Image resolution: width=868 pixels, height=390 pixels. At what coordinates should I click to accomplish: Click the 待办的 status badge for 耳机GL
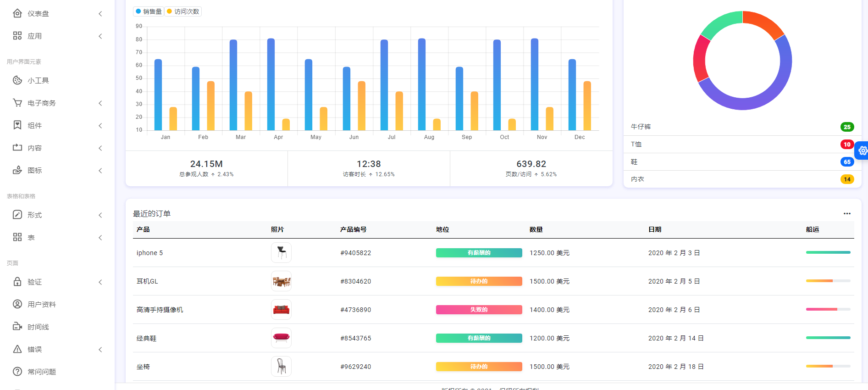pyautogui.click(x=479, y=281)
